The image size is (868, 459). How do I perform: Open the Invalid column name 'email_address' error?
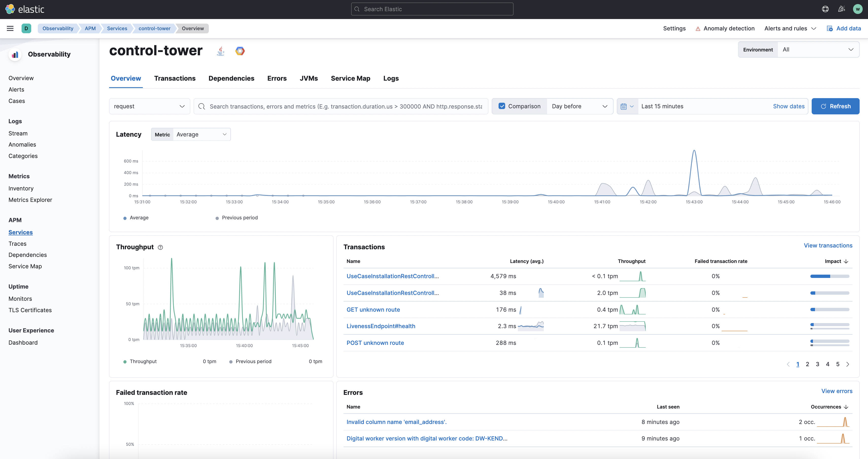pos(396,422)
